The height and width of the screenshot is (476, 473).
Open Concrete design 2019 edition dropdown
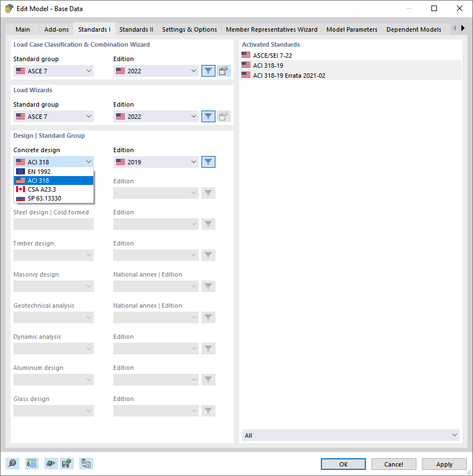click(156, 162)
